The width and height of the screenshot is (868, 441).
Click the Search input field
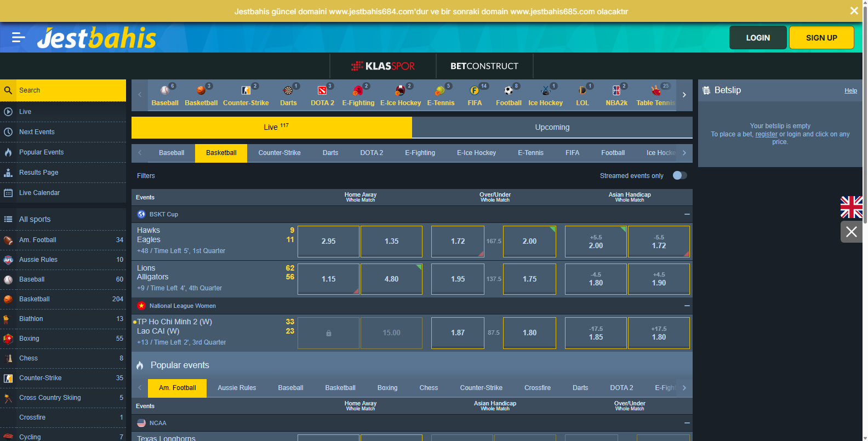point(71,90)
